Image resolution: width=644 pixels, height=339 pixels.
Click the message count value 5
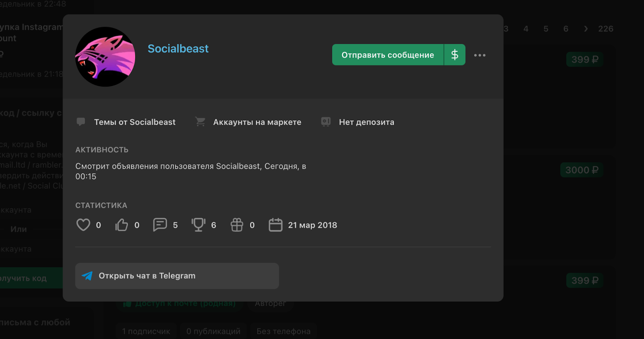pyautogui.click(x=175, y=225)
